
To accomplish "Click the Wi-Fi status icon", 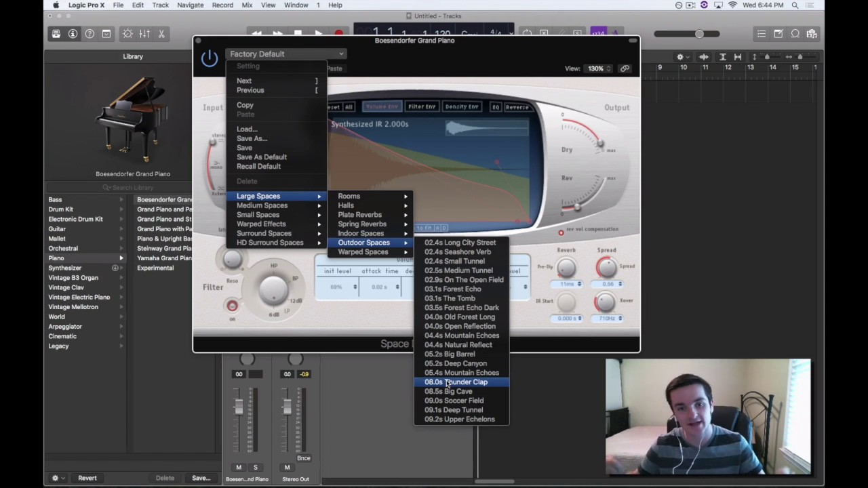I will click(x=732, y=5).
